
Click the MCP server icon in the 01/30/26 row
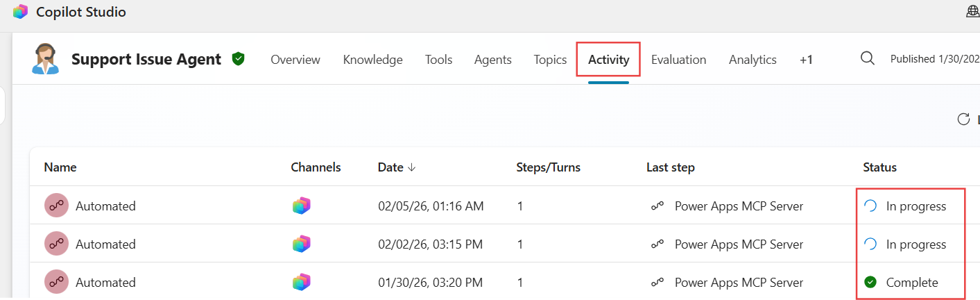click(x=657, y=282)
